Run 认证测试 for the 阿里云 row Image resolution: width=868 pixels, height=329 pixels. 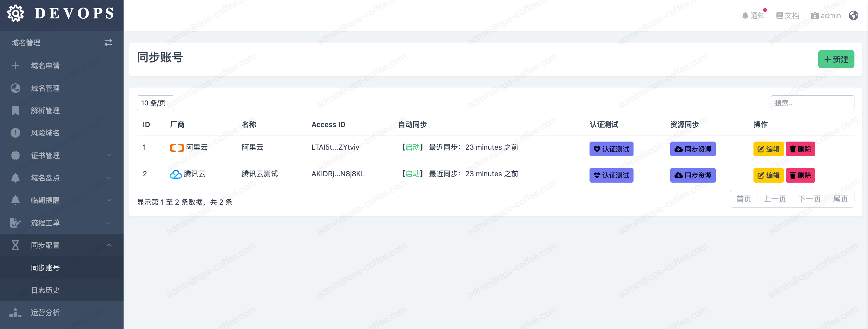pyautogui.click(x=611, y=149)
